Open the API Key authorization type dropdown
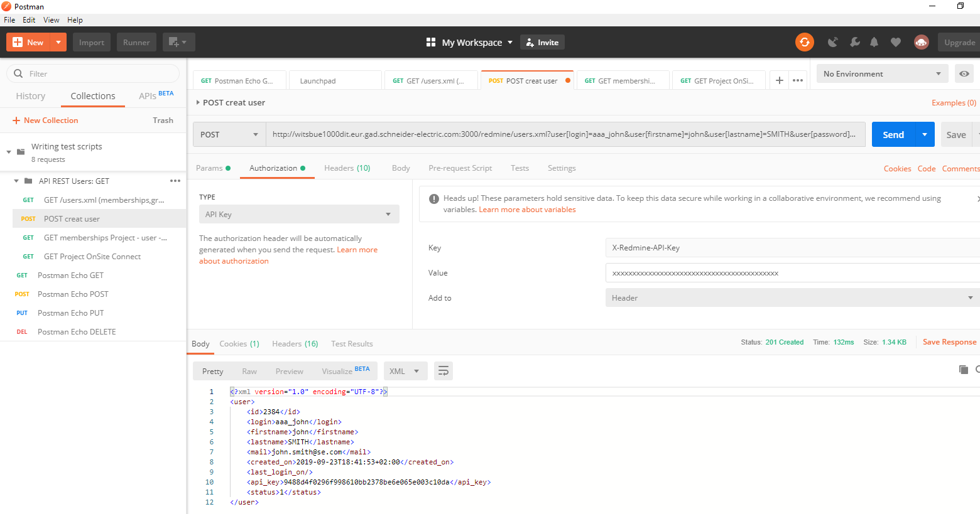The width and height of the screenshot is (980, 514). (299, 214)
